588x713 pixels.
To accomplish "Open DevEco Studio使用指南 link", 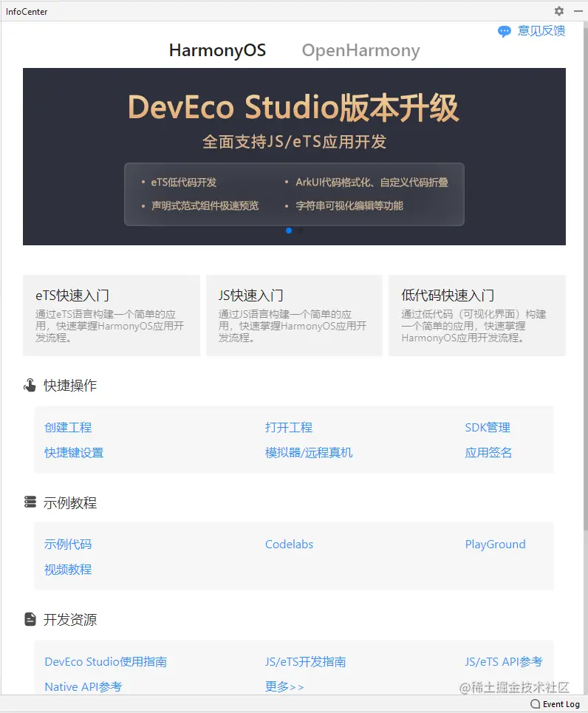I will 106,661.
